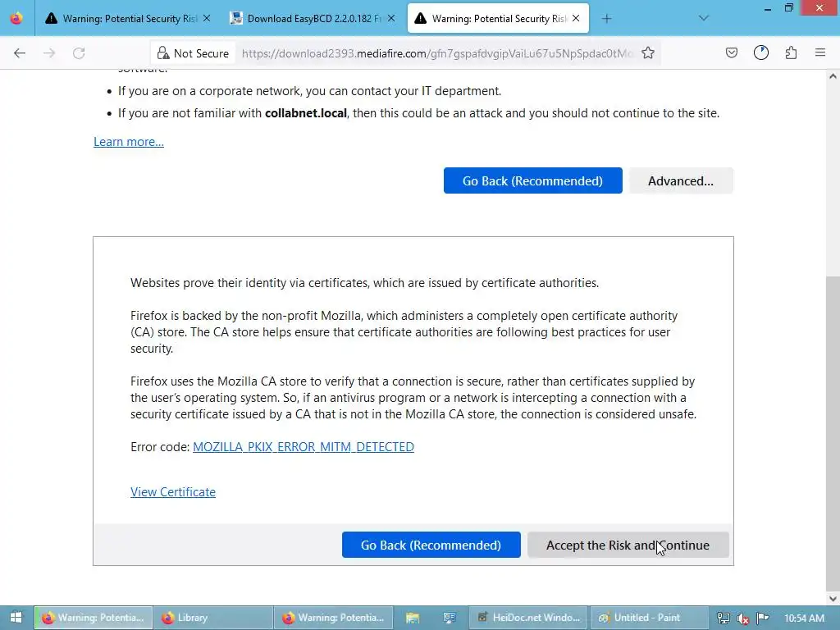Click Accept the Risk and Continue
The height and width of the screenshot is (630, 840).
[x=628, y=545]
